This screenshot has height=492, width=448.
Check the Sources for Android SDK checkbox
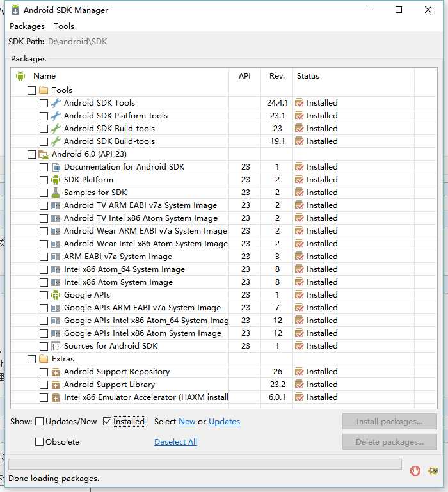pyautogui.click(x=44, y=346)
